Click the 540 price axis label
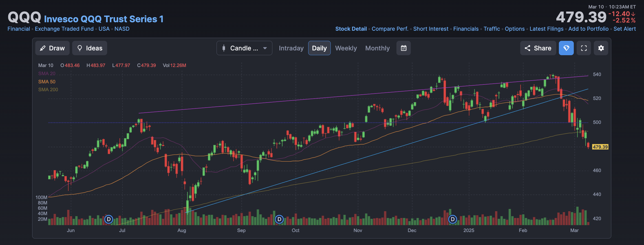Image resolution: width=644 pixels, height=245 pixels. (597, 74)
